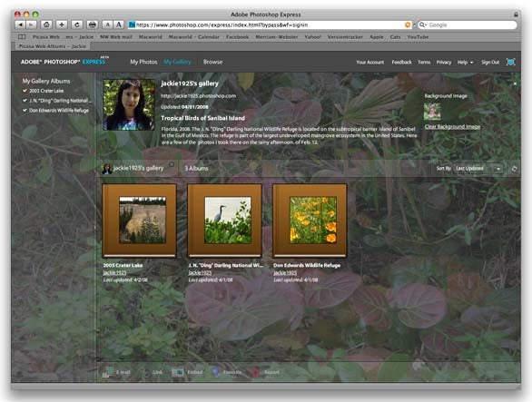Click the print toolbar icon
Screen dimensions: 532x402
click(x=92, y=25)
